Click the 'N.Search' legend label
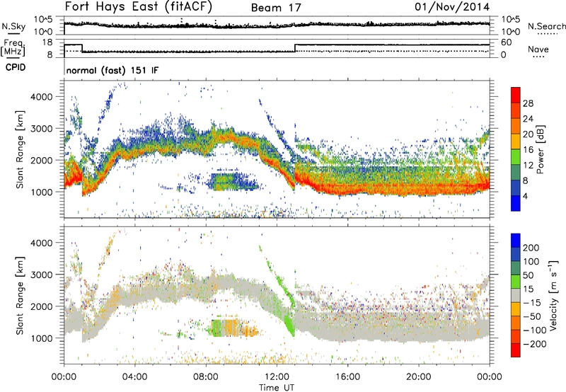566x392 pixels. coord(546,26)
